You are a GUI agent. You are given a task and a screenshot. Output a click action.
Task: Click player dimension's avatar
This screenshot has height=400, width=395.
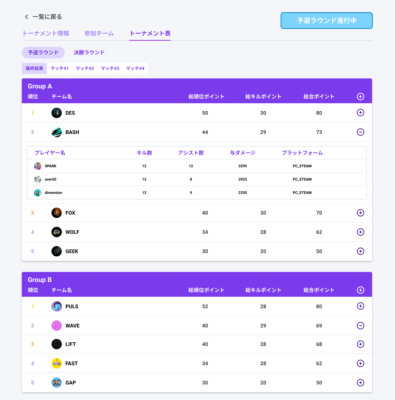(38, 193)
